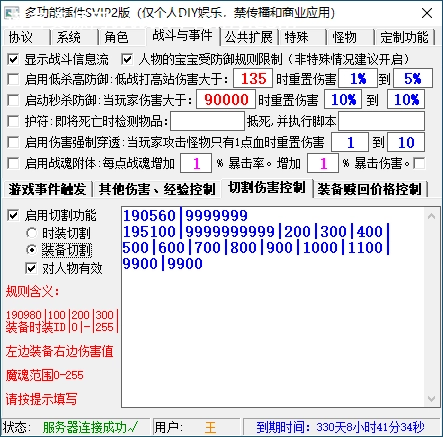Click penetration minimum damage field showing 1
The image size is (443, 437).
(350, 142)
